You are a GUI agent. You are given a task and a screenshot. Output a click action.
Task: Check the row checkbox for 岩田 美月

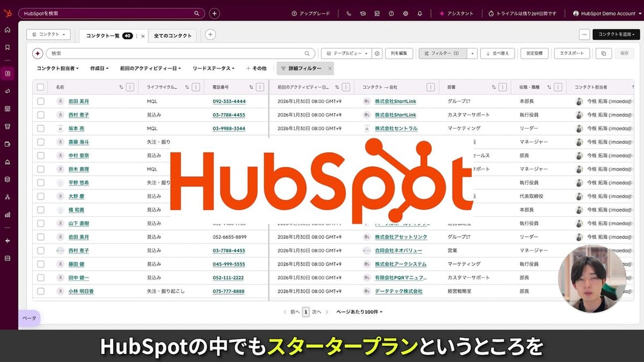coord(40,101)
